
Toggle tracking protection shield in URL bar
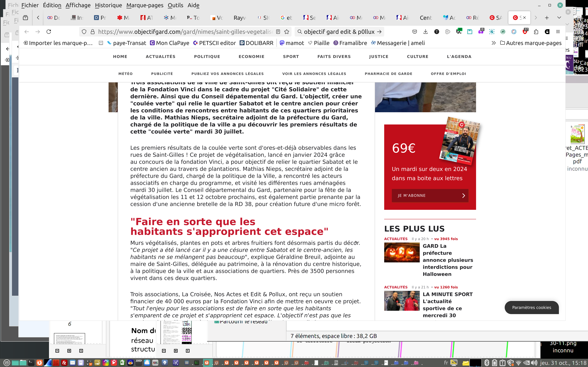[x=84, y=32]
